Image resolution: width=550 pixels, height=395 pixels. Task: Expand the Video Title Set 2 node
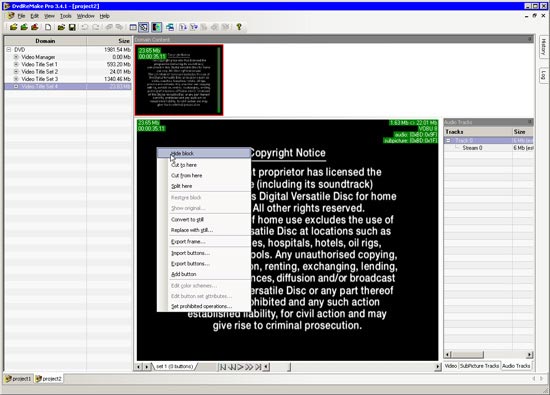pyautogui.click(x=16, y=72)
